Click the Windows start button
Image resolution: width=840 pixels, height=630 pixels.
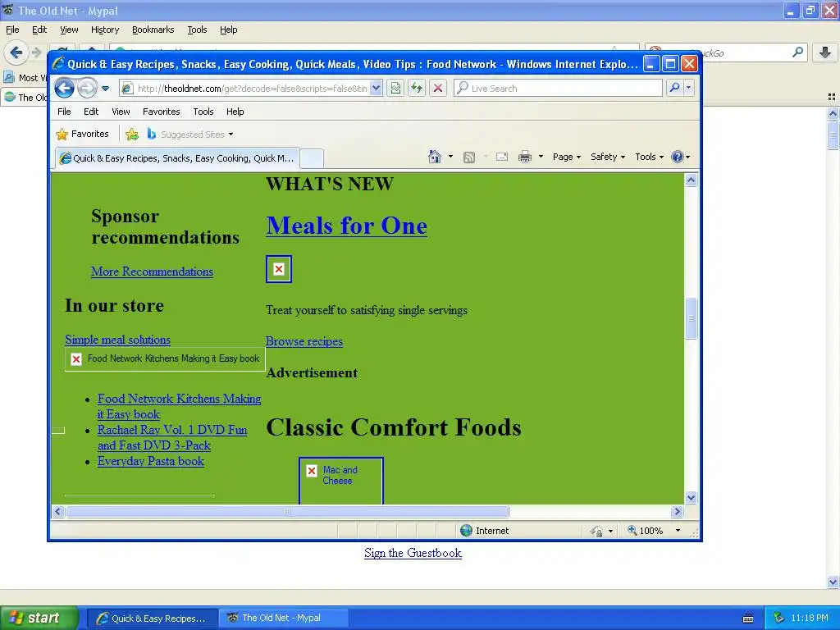(39, 618)
